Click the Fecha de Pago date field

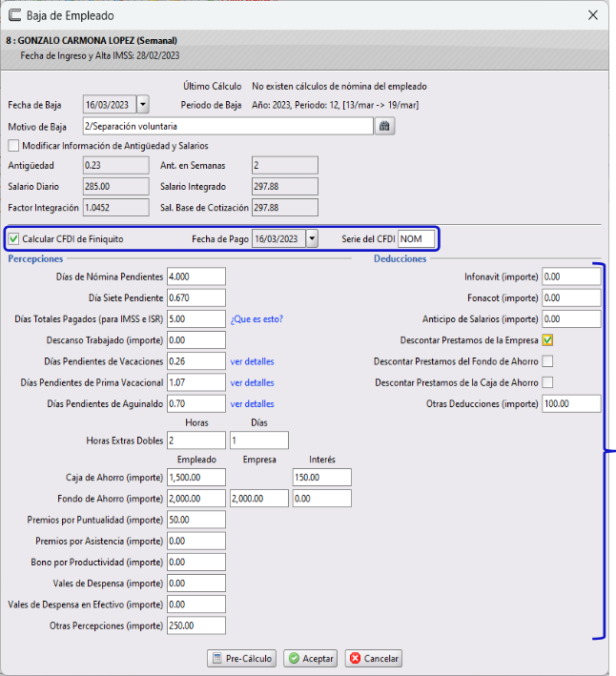pos(278,239)
